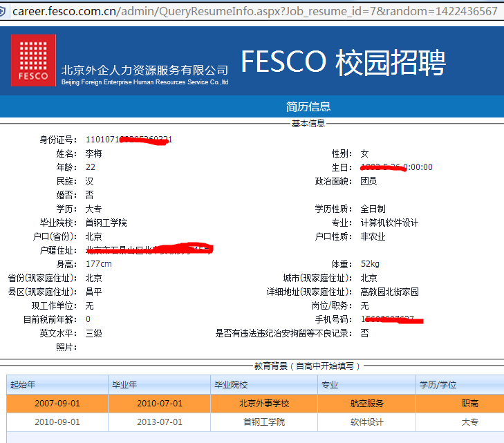Click the '照片:' label
The width and height of the screenshot is (504, 443).
coord(66,347)
